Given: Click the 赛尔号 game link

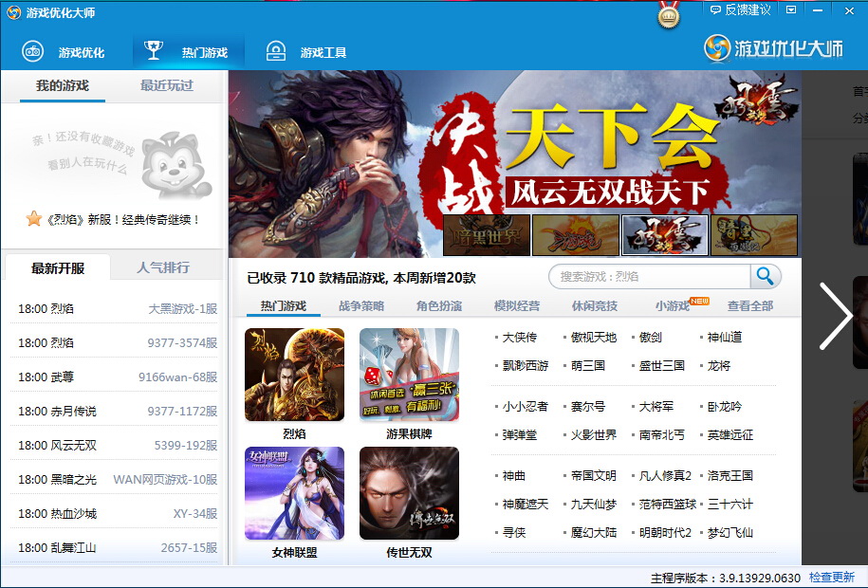Looking at the screenshot, I should coord(588,407).
